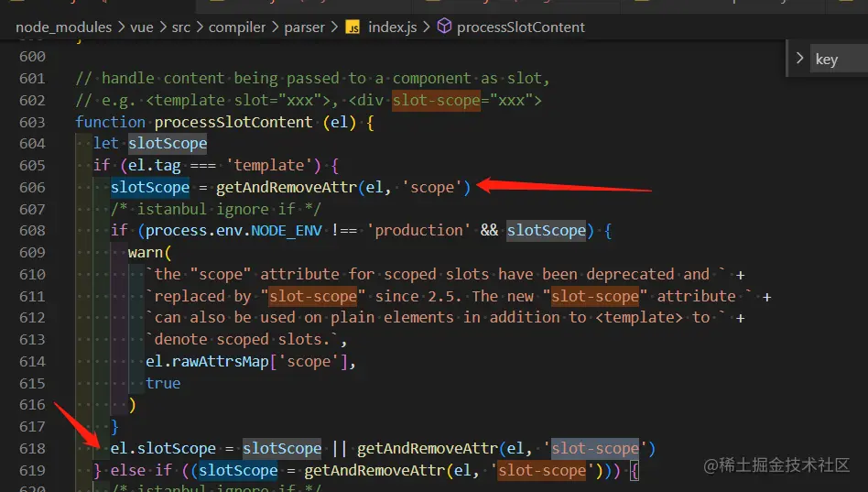Image resolution: width=868 pixels, height=492 pixels.
Task: Open the processSlotContent breadcrumb symbol
Action: click(x=520, y=27)
